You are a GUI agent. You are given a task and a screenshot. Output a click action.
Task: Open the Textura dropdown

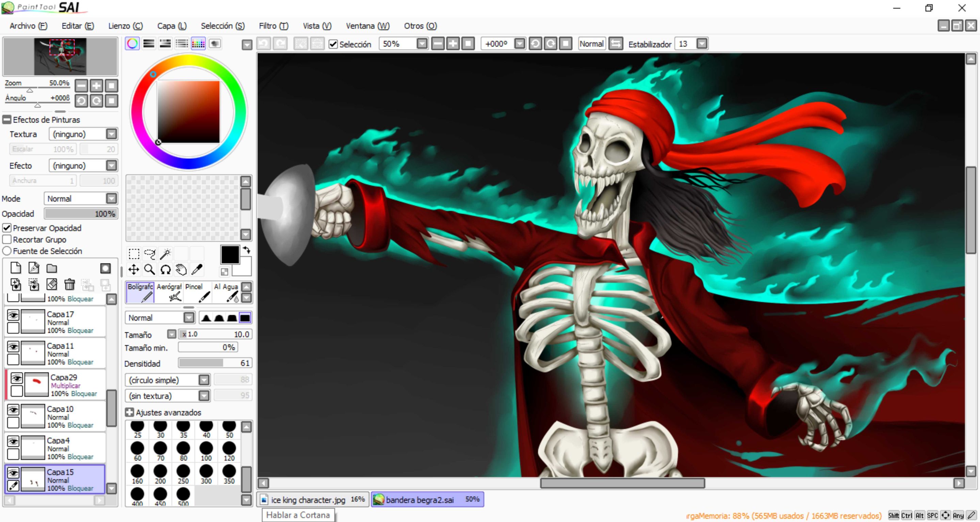pos(111,134)
